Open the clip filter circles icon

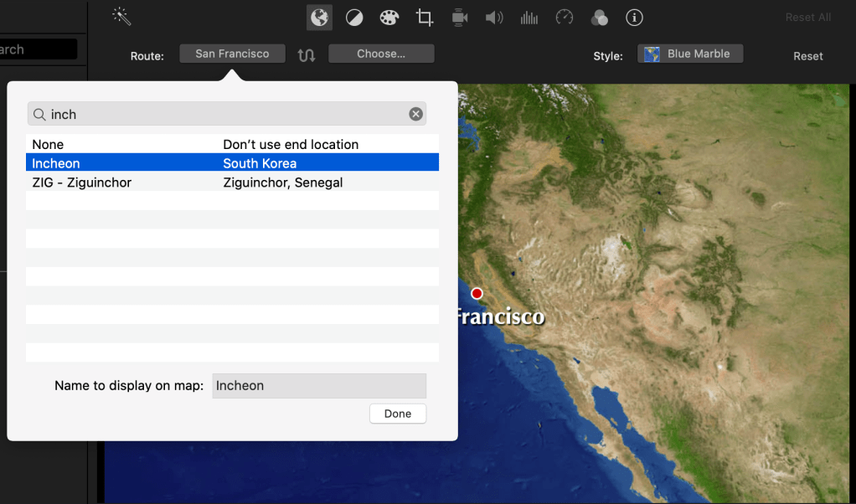tap(599, 18)
